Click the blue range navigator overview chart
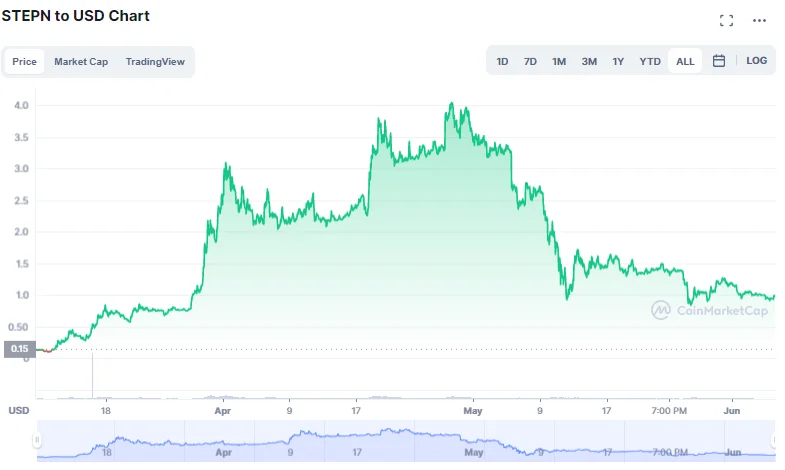 (x=406, y=441)
